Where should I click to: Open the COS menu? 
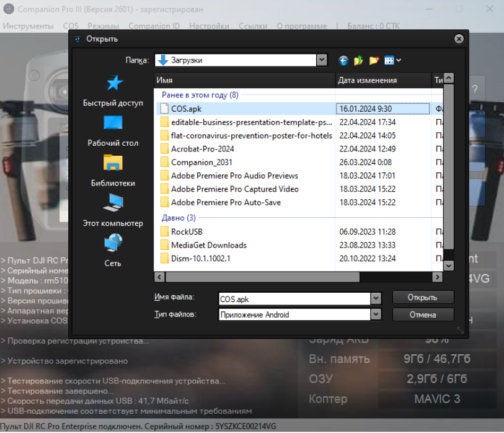tap(71, 25)
